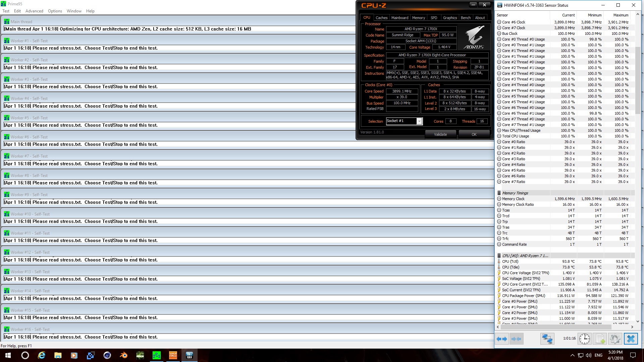Switch to HWiNFO taskbar icon
Screen dimensions: 644x362
pos(189,355)
